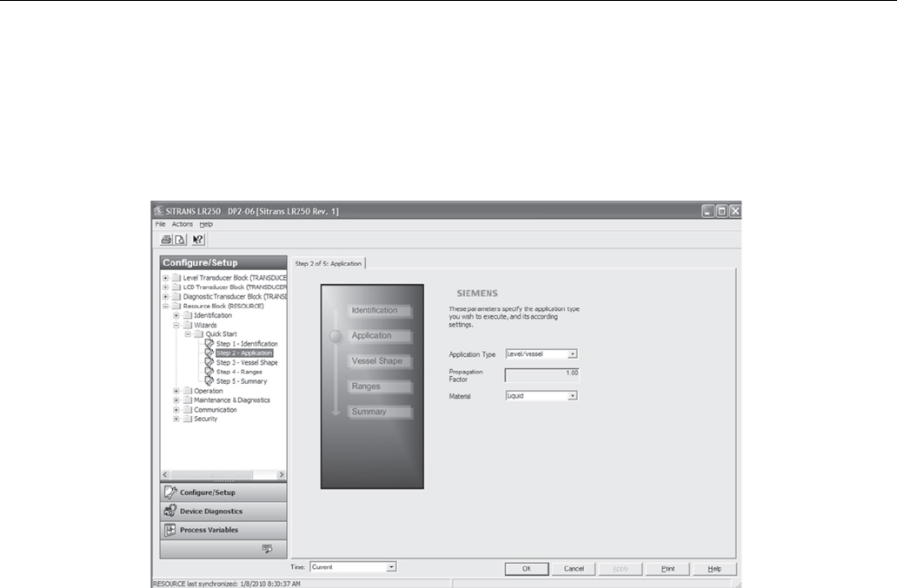The width and height of the screenshot is (897, 588).
Task: Open the Help menu in the menu bar
Action: click(x=206, y=225)
